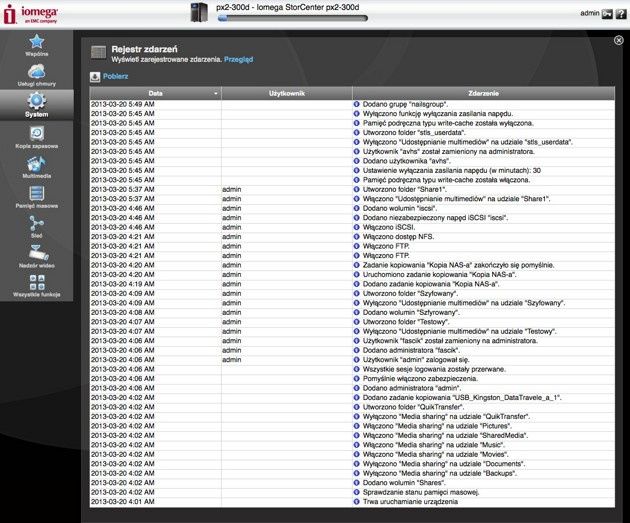Click the Iomega logo
The height and width of the screenshot is (523, 630).
[31, 14]
